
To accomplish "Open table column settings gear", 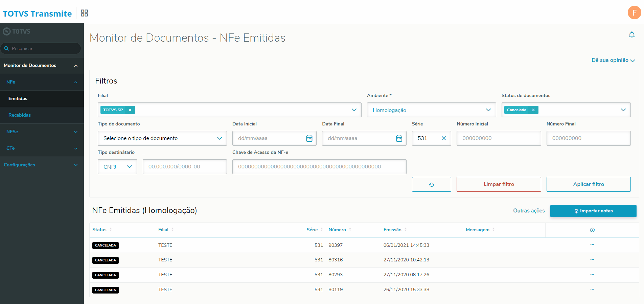I will coord(592,230).
